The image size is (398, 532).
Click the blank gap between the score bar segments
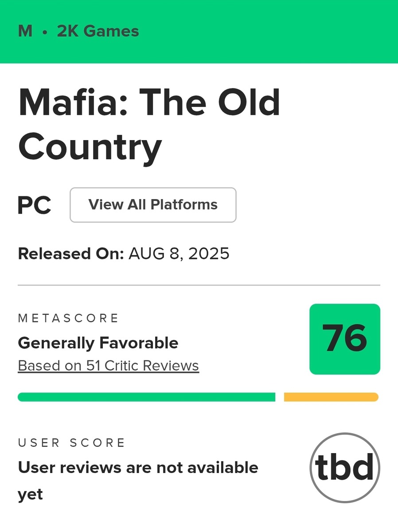click(x=280, y=397)
